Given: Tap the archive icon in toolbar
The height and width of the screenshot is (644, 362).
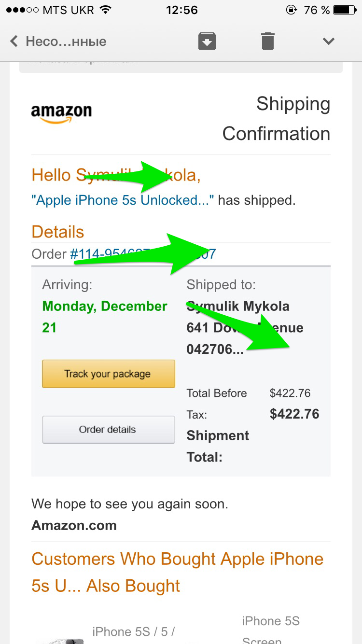Looking at the screenshot, I should [x=207, y=41].
